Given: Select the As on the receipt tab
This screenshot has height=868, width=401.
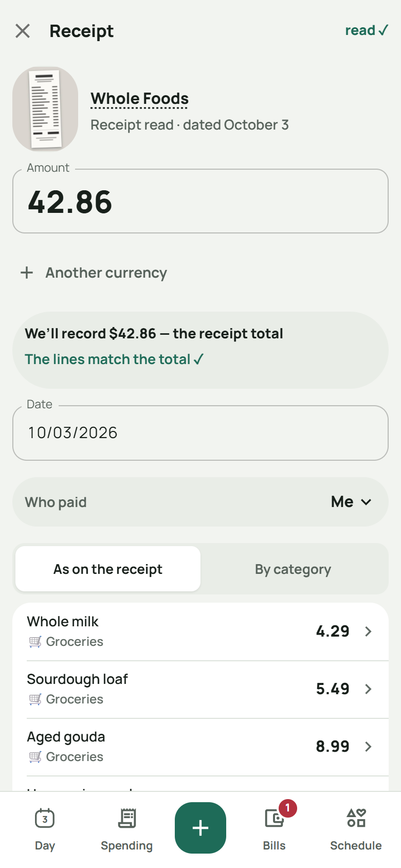Looking at the screenshot, I should tap(108, 569).
